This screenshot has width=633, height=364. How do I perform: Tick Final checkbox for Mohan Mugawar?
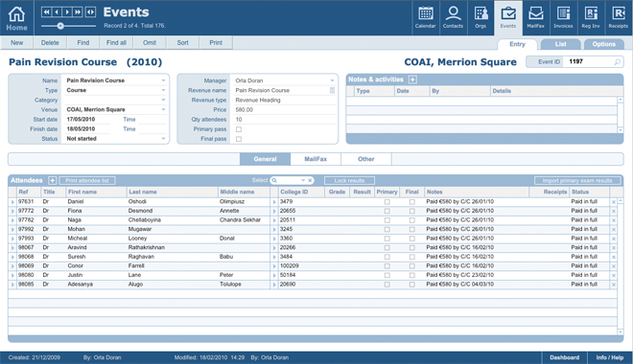(411, 229)
